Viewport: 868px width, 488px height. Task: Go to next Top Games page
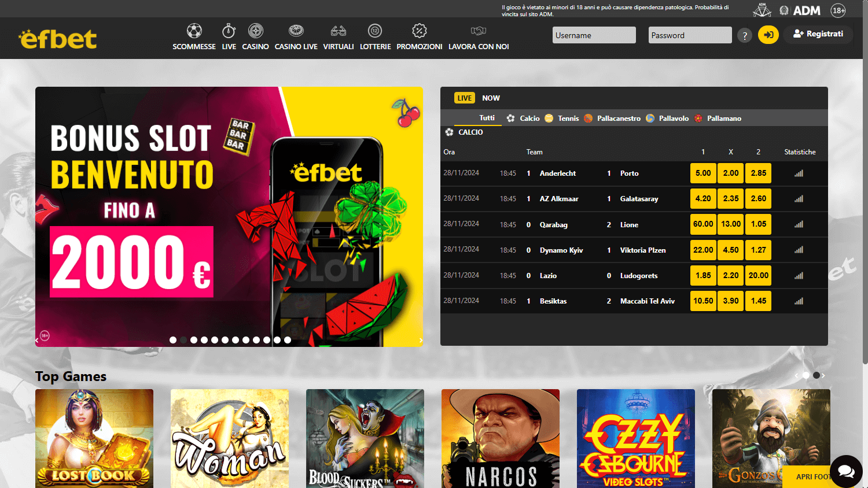click(x=823, y=376)
